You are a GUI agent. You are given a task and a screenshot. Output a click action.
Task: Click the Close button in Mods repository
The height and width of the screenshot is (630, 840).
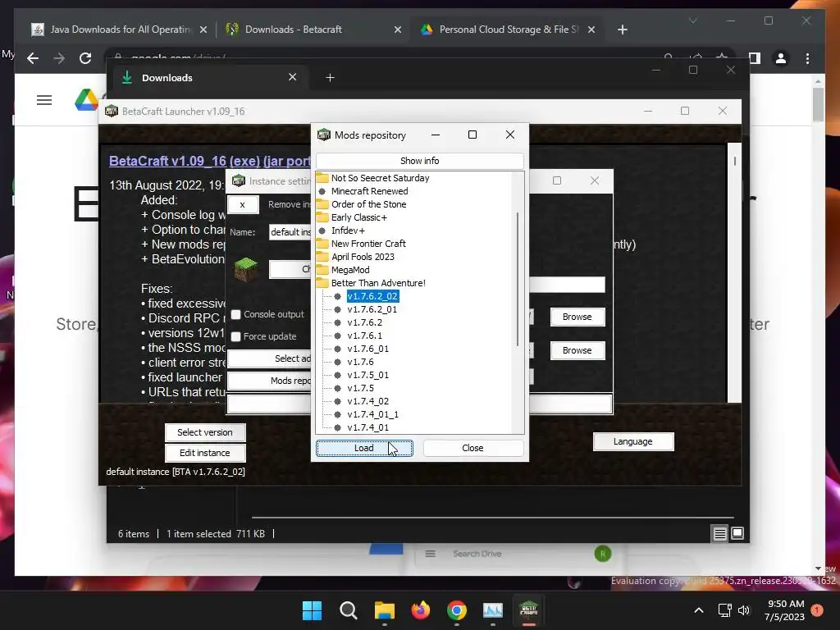point(472,448)
